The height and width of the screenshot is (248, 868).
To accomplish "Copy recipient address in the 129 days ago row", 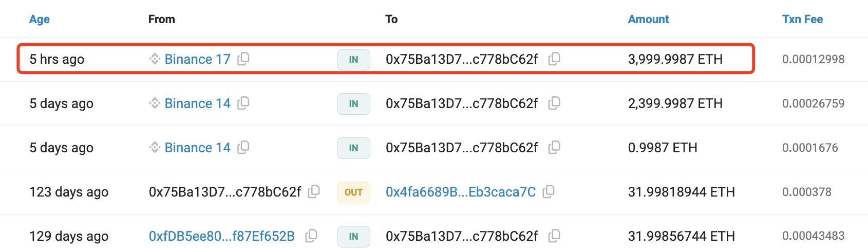I will (554, 236).
